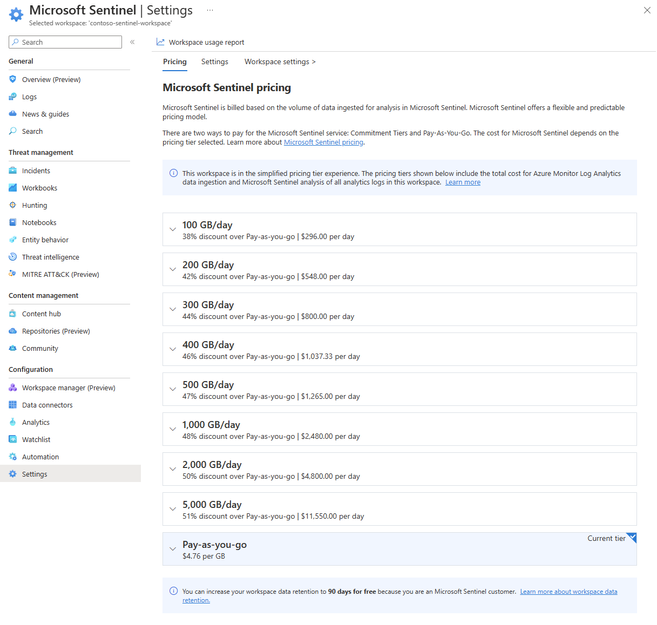Click the 'Automation' menu label
This screenshot has width=657, height=625.
pos(40,457)
